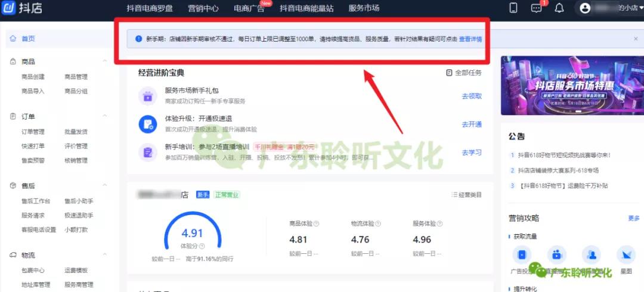
Task: Click the help icon beside 物流体验
Action: (x=378, y=224)
